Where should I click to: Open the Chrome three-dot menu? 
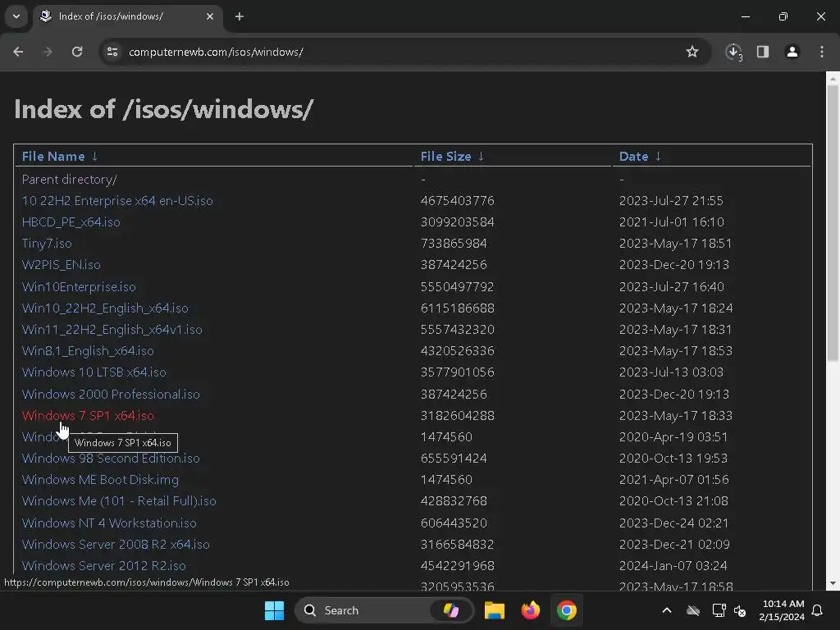tap(822, 52)
